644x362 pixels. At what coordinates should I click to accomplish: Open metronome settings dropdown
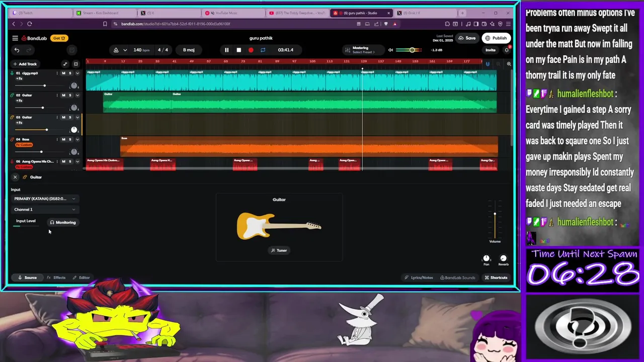click(x=125, y=50)
